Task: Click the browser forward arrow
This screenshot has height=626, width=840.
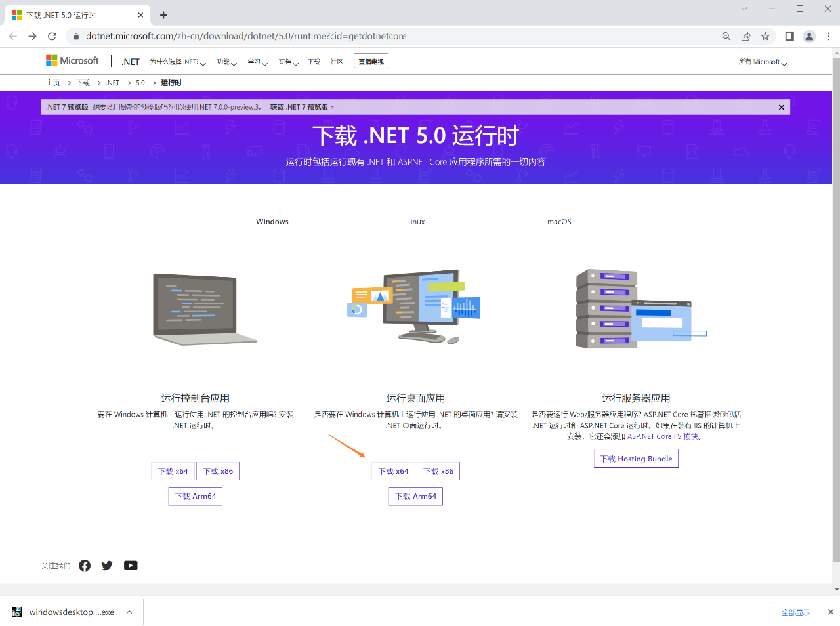Action: (x=32, y=36)
